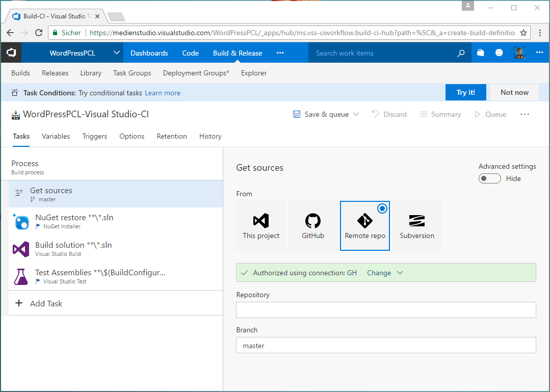The width and height of the screenshot is (550, 392).
Task: Click the Repository input field
Action: tap(386, 310)
